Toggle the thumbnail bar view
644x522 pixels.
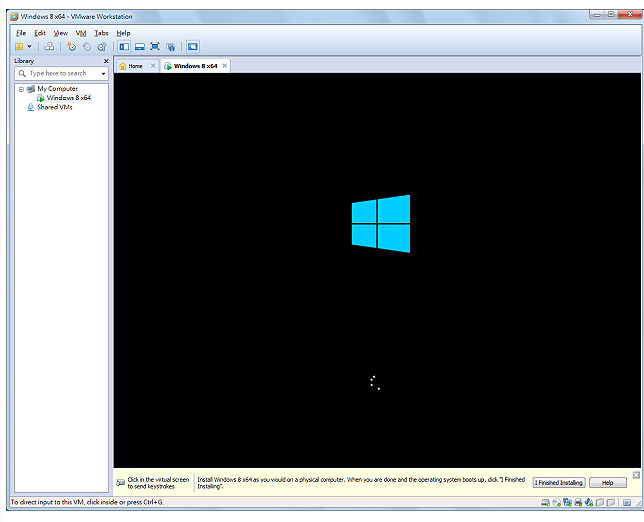140,47
